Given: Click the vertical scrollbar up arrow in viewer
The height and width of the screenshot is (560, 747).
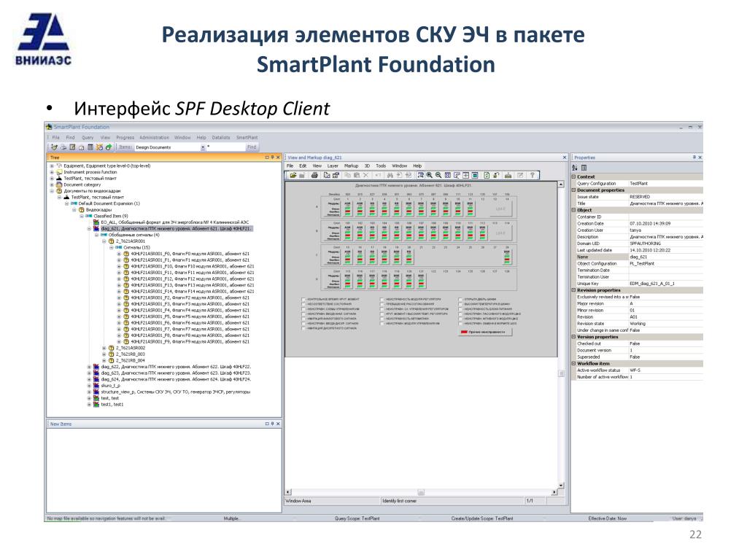Looking at the screenshot, I should 561,184.
